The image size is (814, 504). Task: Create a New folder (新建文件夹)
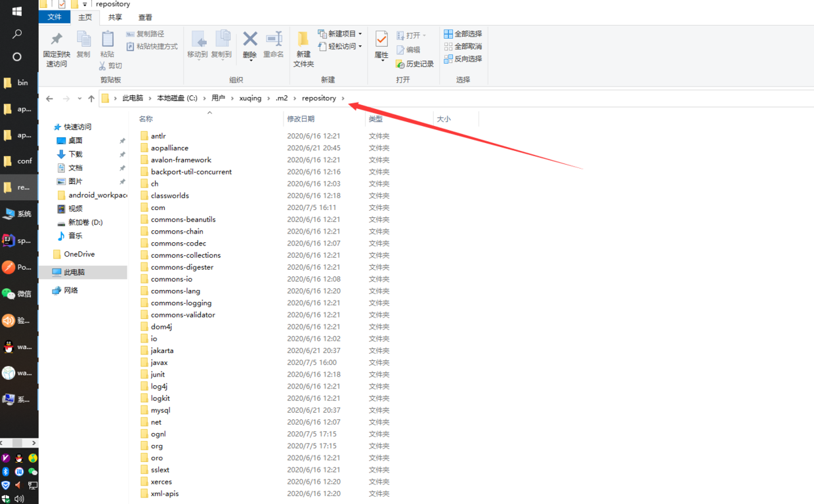point(303,49)
